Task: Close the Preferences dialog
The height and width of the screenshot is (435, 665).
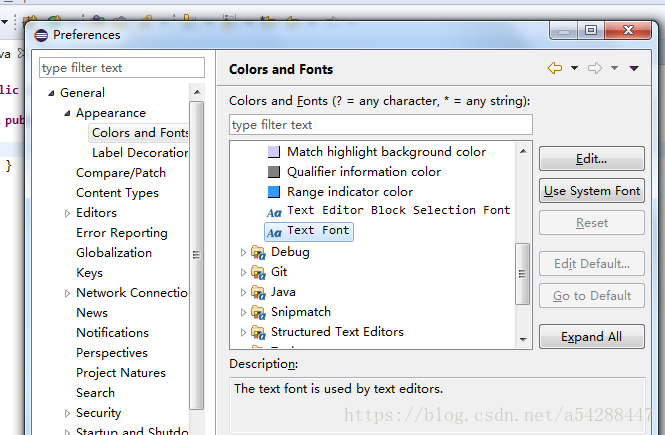Action: click(628, 31)
